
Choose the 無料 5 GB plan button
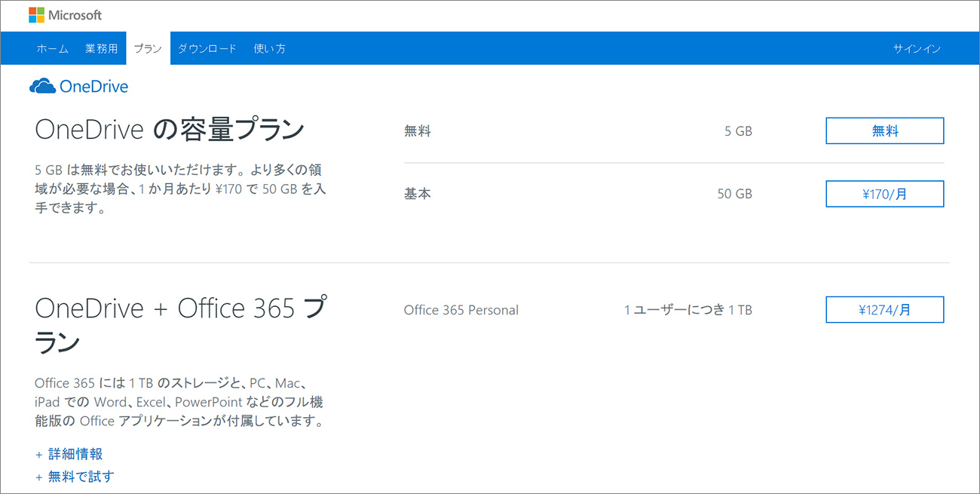885,130
